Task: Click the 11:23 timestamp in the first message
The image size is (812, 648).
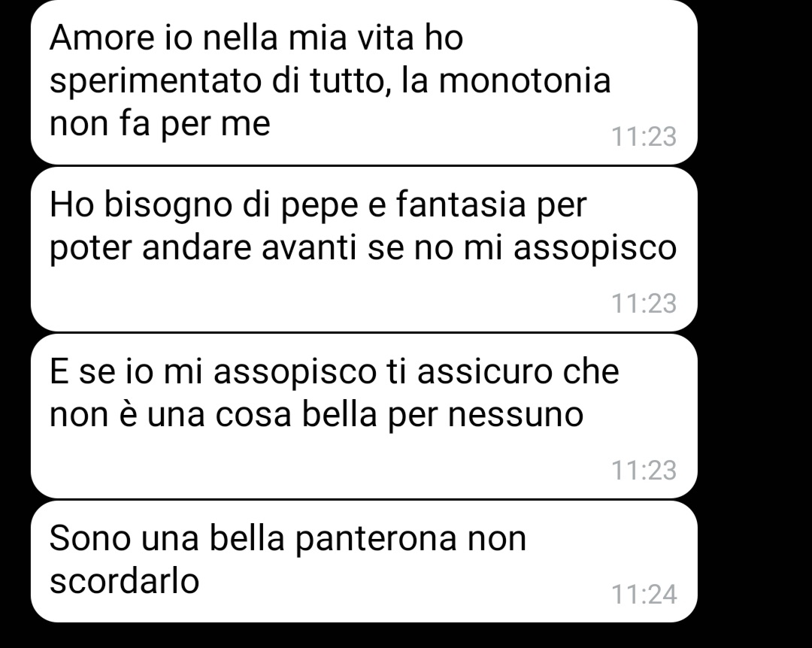Action: (x=644, y=137)
